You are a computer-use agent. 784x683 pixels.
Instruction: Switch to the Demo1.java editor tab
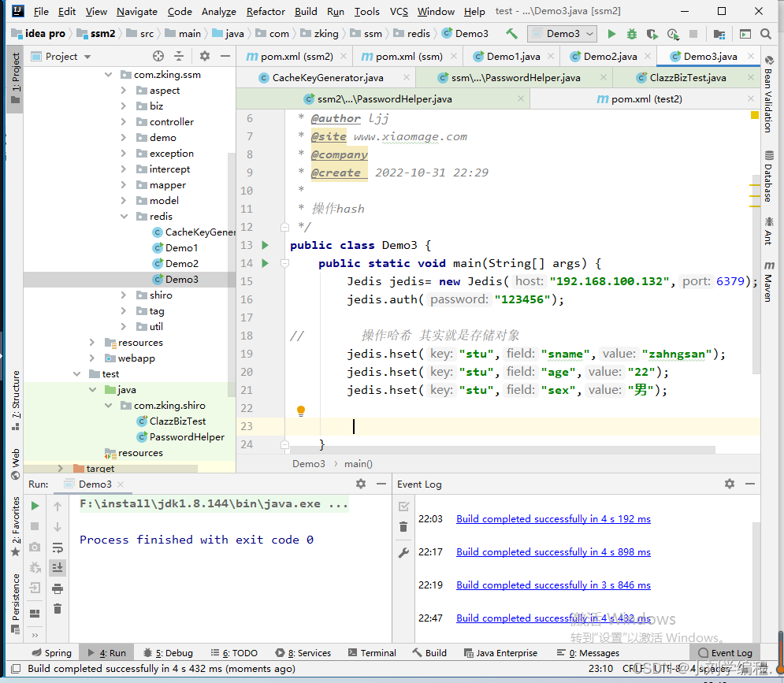pos(513,57)
